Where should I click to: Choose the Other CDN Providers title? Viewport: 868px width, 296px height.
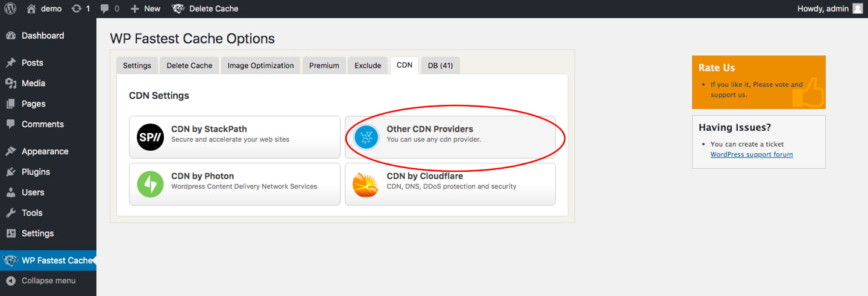point(430,129)
